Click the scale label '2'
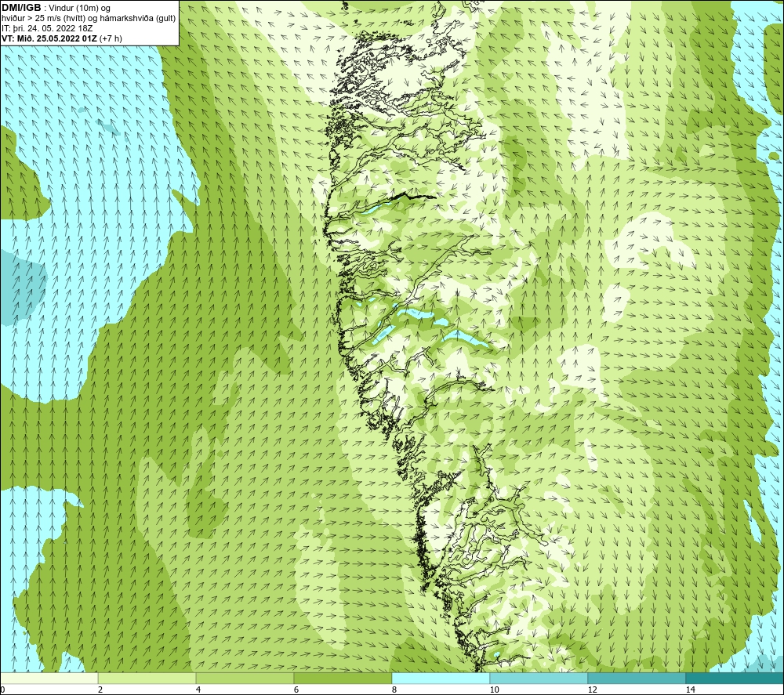 tap(100, 690)
